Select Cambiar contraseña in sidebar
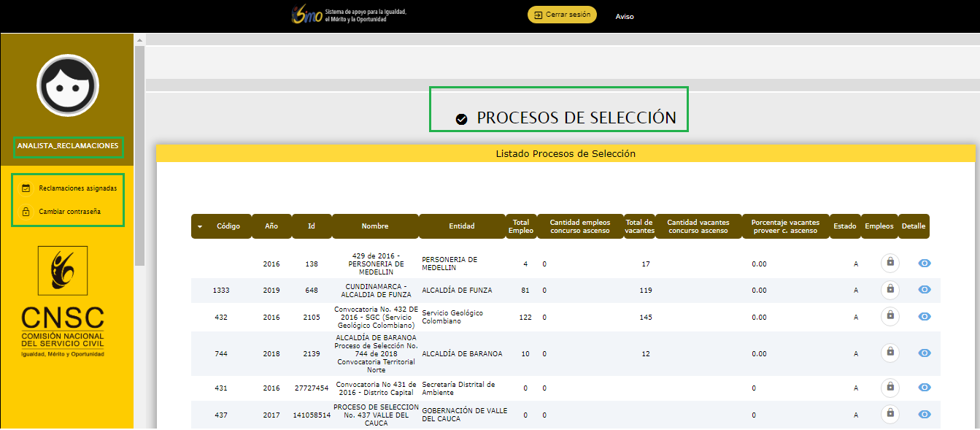 pos(70,212)
